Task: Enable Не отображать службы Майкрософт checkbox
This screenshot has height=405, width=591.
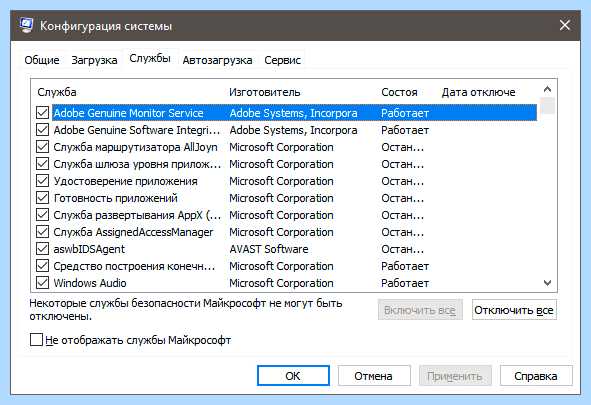Action: point(36,339)
